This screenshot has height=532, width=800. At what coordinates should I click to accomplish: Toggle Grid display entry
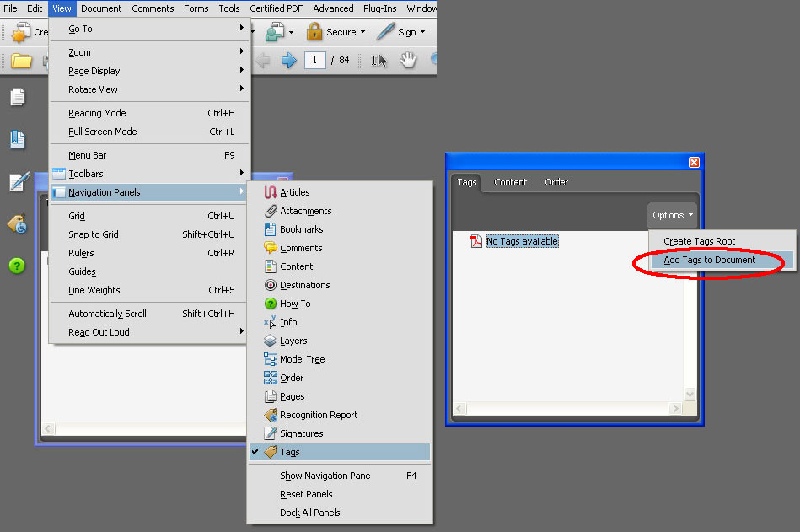[150, 216]
